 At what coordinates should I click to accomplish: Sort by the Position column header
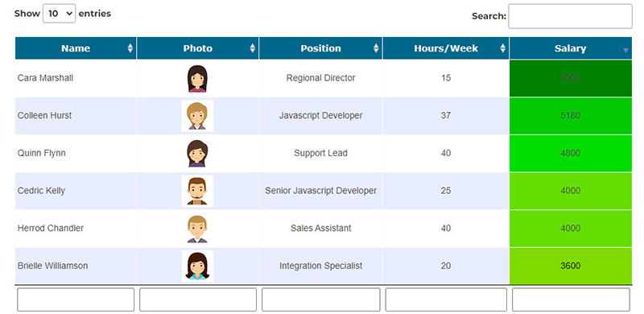320,48
